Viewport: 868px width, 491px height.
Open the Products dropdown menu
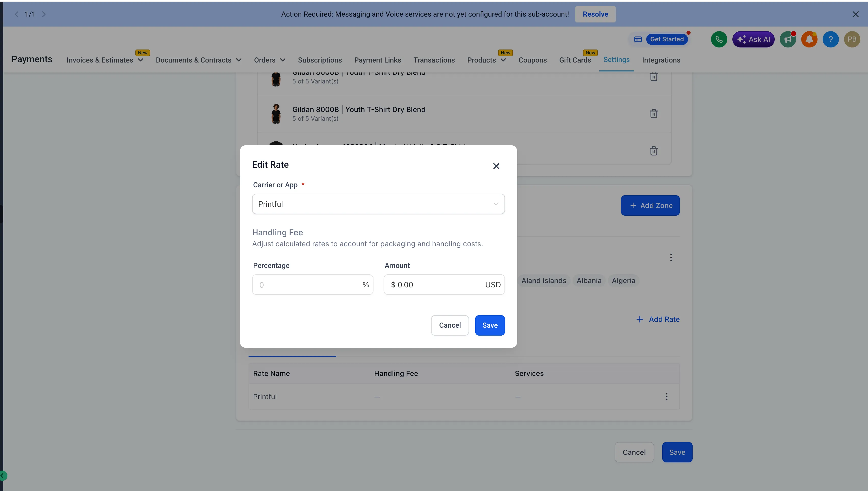pyautogui.click(x=486, y=60)
